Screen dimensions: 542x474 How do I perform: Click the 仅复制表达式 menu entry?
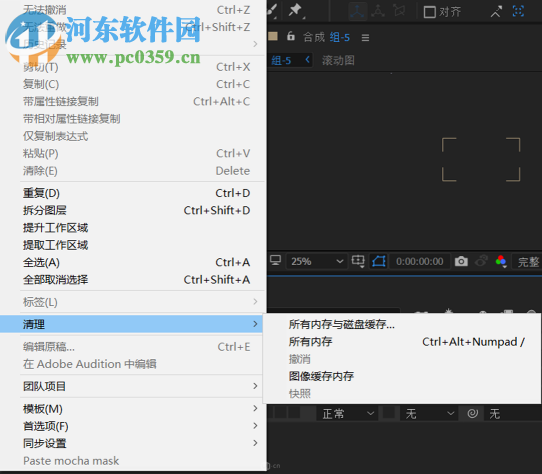pos(133,136)
